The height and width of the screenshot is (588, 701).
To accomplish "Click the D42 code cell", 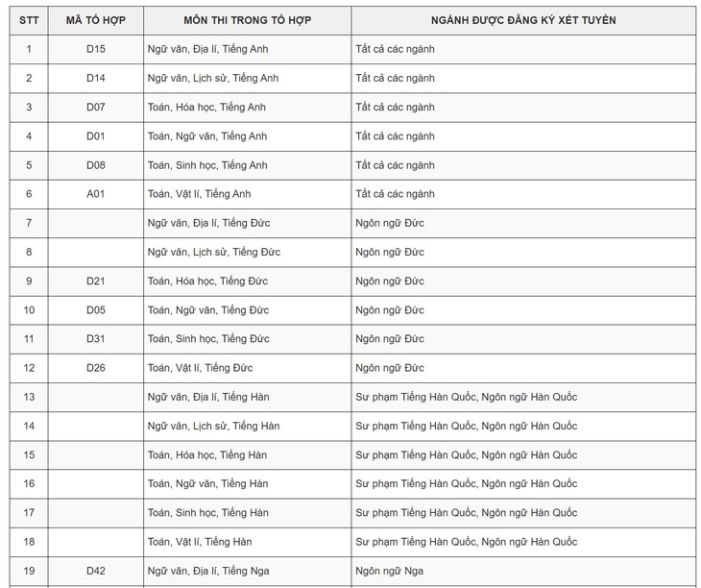I will [x=96, y=571].
